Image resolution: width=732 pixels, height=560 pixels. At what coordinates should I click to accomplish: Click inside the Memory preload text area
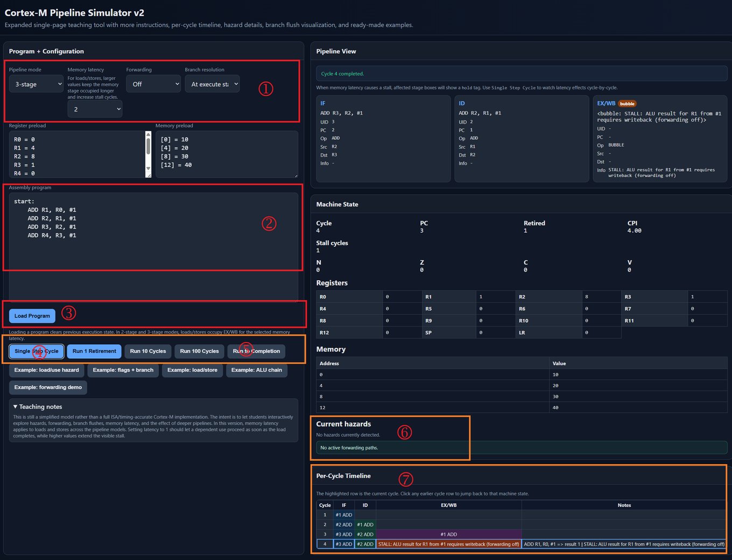pos(227,154)
